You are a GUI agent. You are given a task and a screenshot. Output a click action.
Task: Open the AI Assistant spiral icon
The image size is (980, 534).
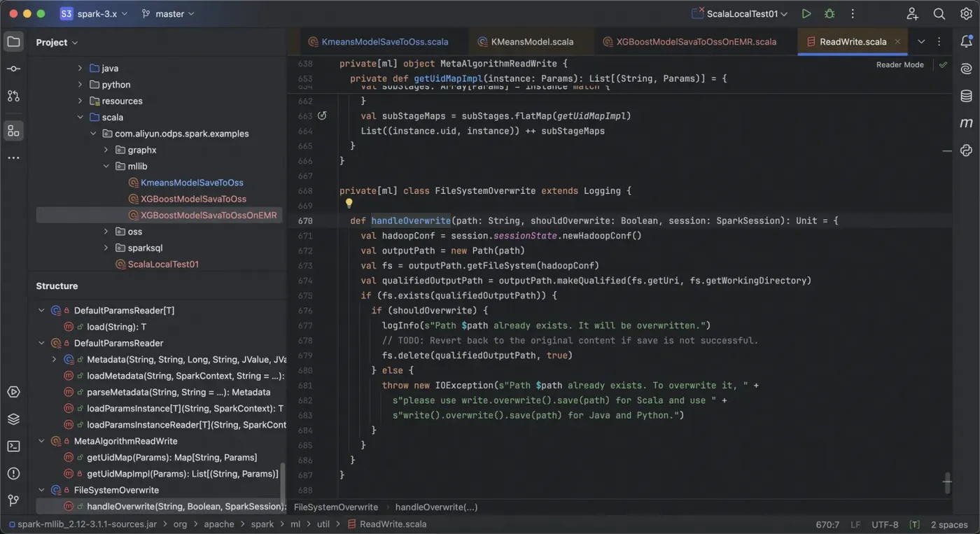966,69
